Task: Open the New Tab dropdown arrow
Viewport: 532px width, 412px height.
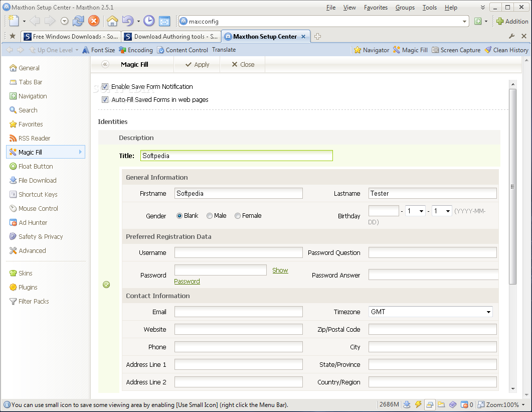Action: [x=24, y=22]
